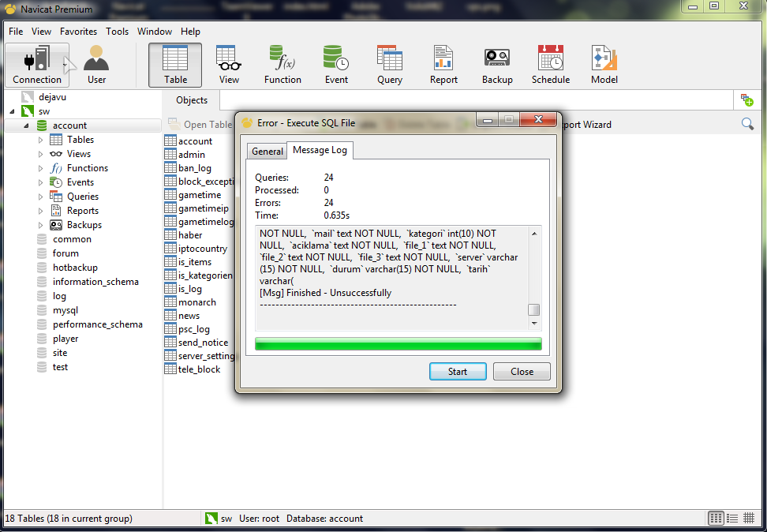Viewport: 767px width, 532px height.
Task: Open the Model toolbar icon
Action: [x=604, y=65]
